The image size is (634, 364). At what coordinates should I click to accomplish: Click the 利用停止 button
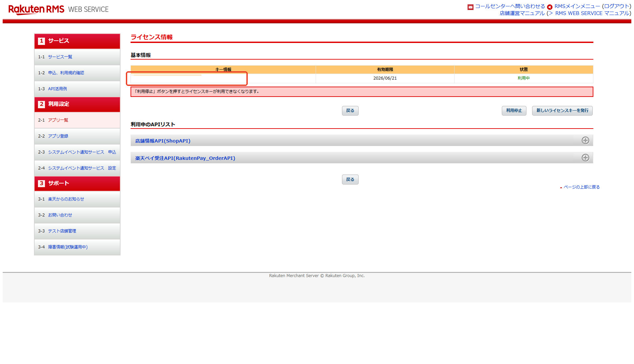tap(514, 111)
